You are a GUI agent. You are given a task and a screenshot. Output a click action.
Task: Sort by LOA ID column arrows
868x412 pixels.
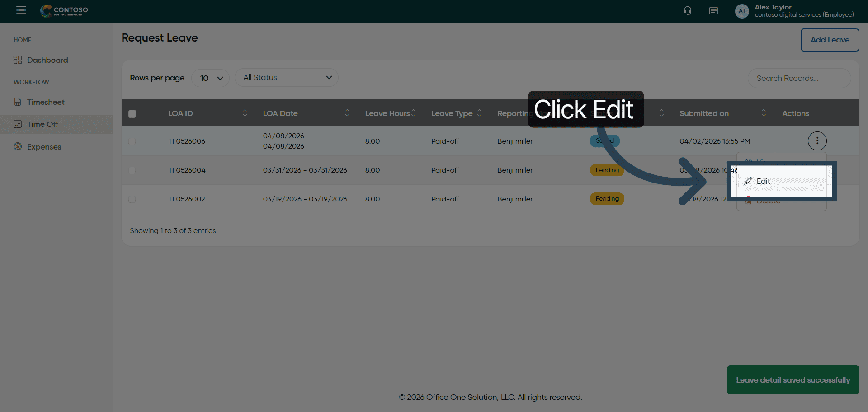(x=245, y=113)
